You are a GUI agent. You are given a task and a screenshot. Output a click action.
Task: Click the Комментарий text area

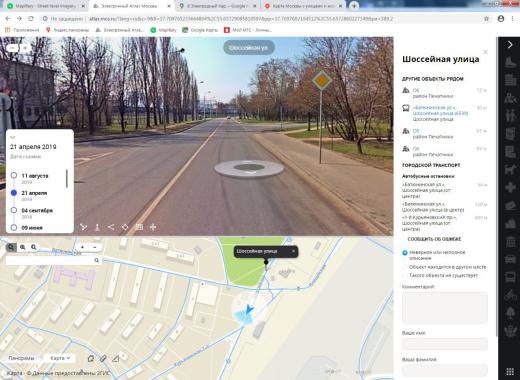445,307
